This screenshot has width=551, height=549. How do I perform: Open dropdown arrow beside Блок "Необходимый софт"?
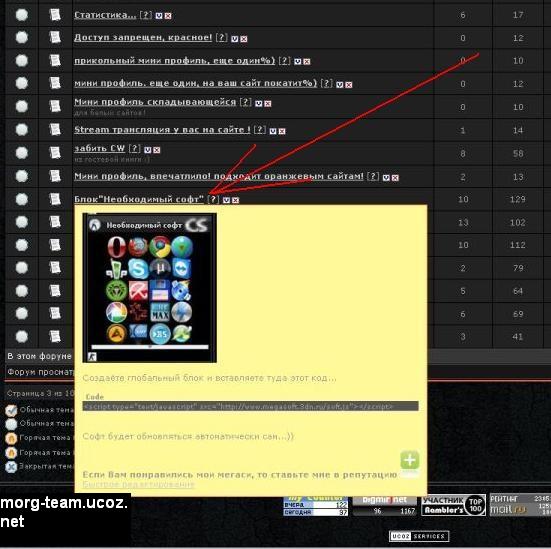click(226, 200)
